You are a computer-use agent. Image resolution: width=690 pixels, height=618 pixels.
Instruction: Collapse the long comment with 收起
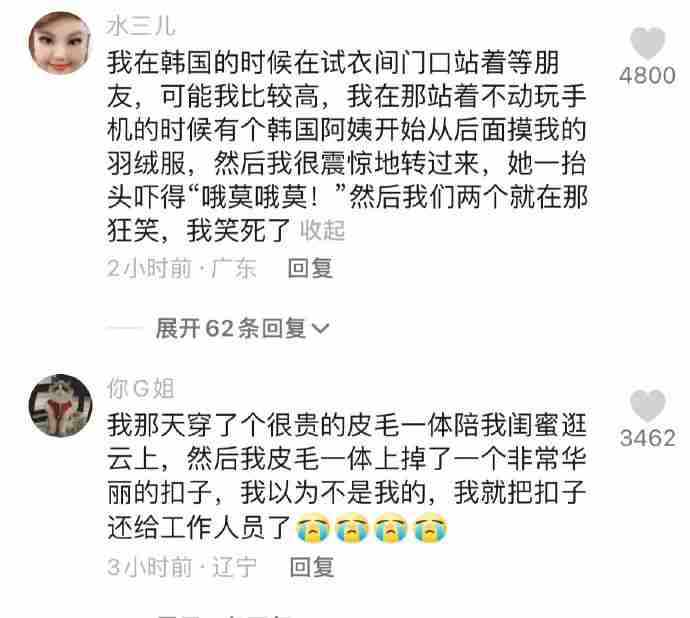pos(323,230)
